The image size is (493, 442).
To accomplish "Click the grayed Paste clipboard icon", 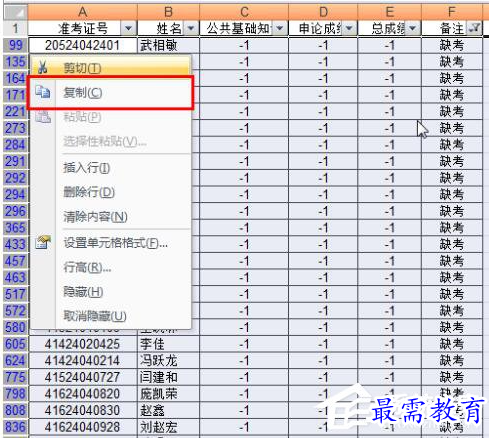I will (x=43, y=117).
